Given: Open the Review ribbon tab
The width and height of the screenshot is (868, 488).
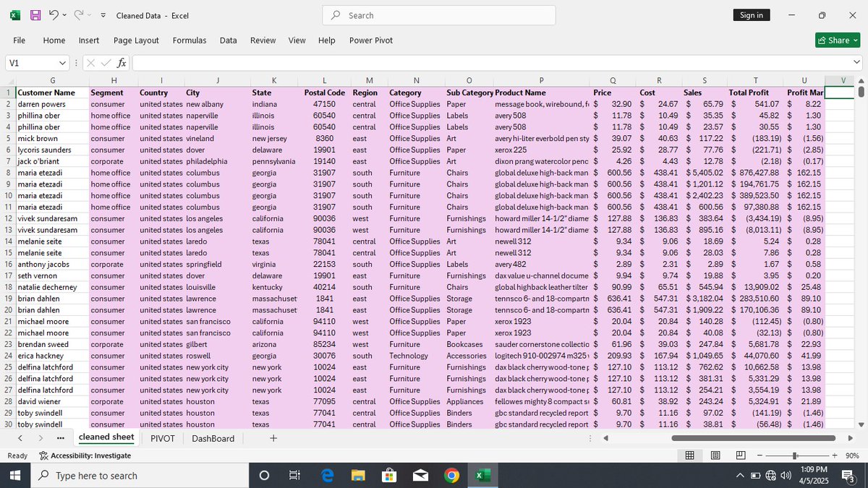Looking at the screenshot, I should pos(263,40).
